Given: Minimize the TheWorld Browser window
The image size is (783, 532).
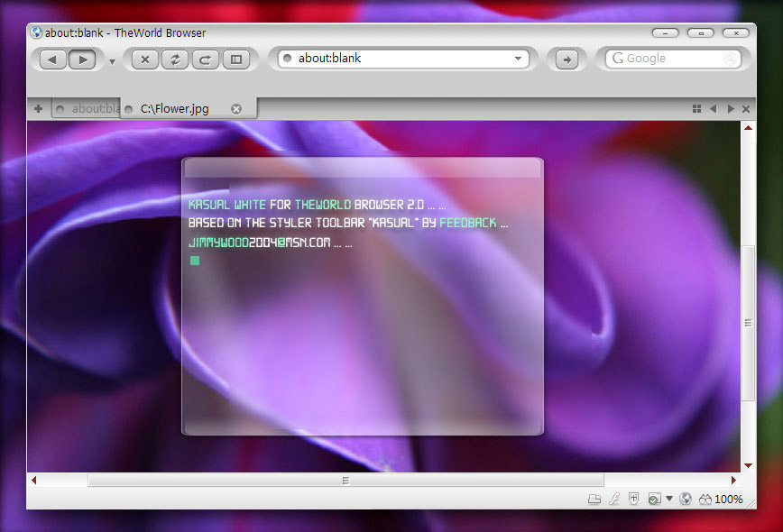Looking at the screenshot, I should tap(665, 33).
